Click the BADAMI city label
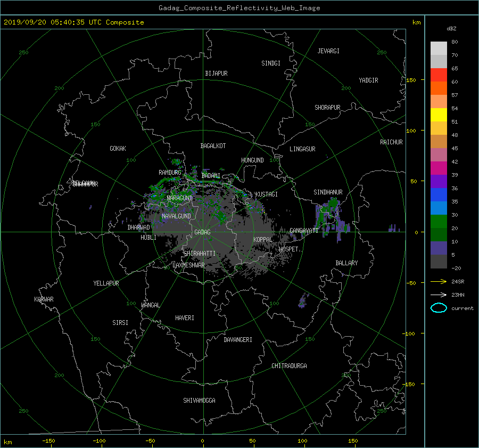The image size is (479, 448). tap(211, 176)
